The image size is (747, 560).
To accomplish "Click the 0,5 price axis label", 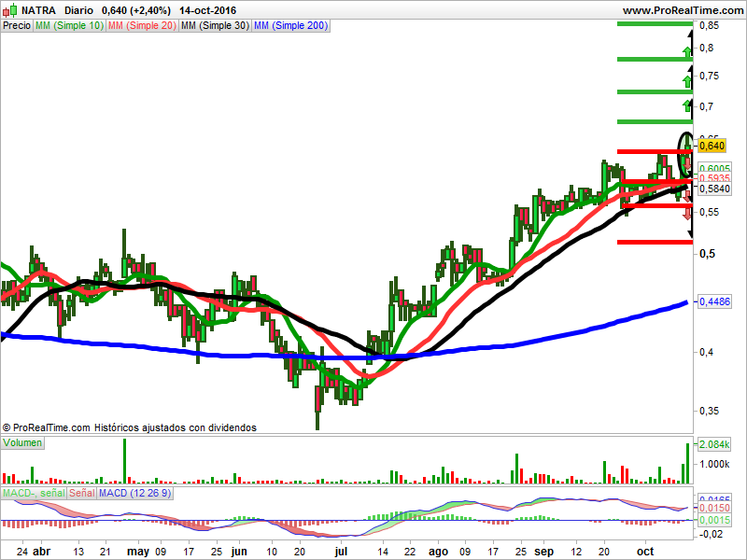I will [707, 254].
